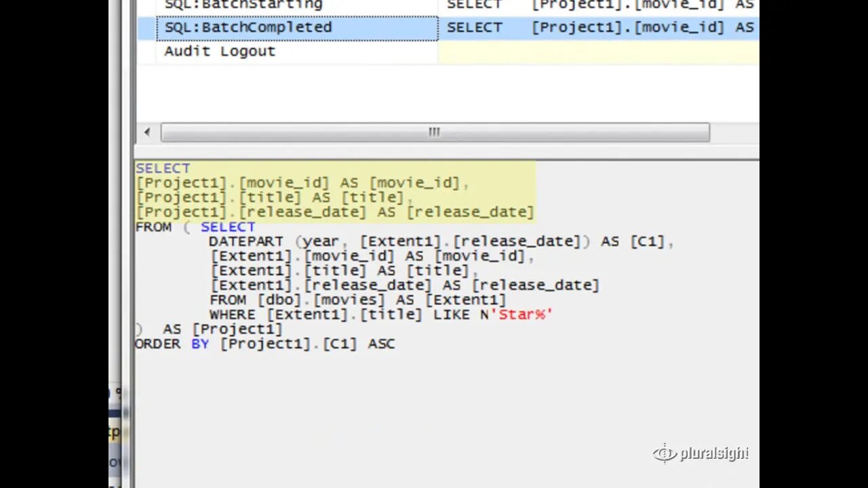Click the '[Extent1].[title] AS [title],' line
This screenshot has width=868, height=488.
coord(344,271)
